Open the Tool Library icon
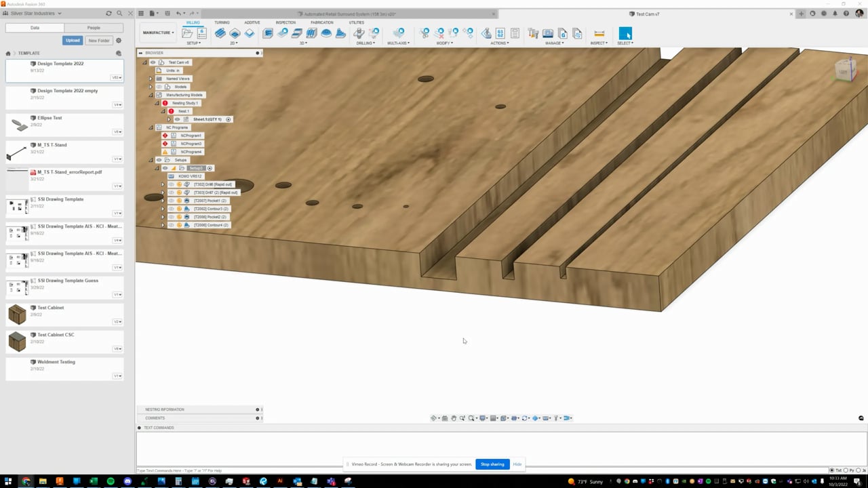The height and width of the screenshot is (488, 868). click(x=533, y=33)
